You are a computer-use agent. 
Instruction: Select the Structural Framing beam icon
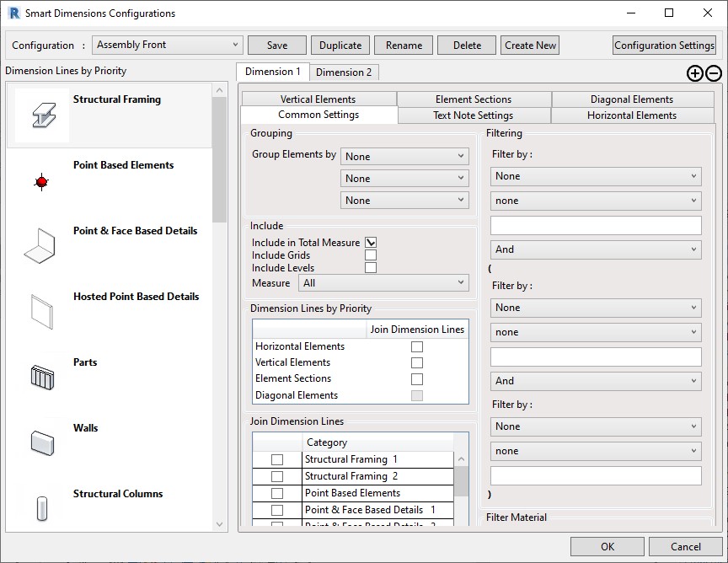42,115
